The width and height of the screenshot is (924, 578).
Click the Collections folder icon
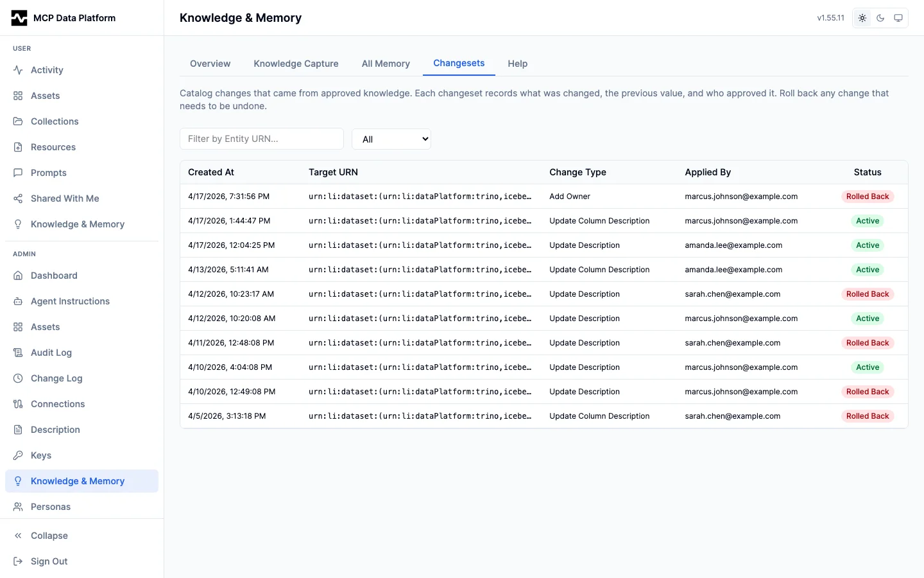pyautogui.click(x=18, y=121)
